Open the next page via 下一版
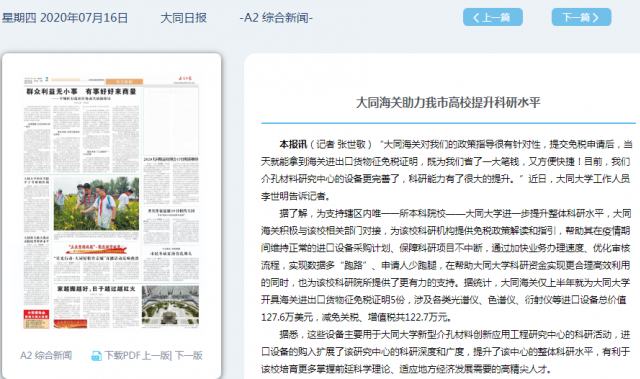The width and height of the screenshot is (640, 379). (189, 355)
